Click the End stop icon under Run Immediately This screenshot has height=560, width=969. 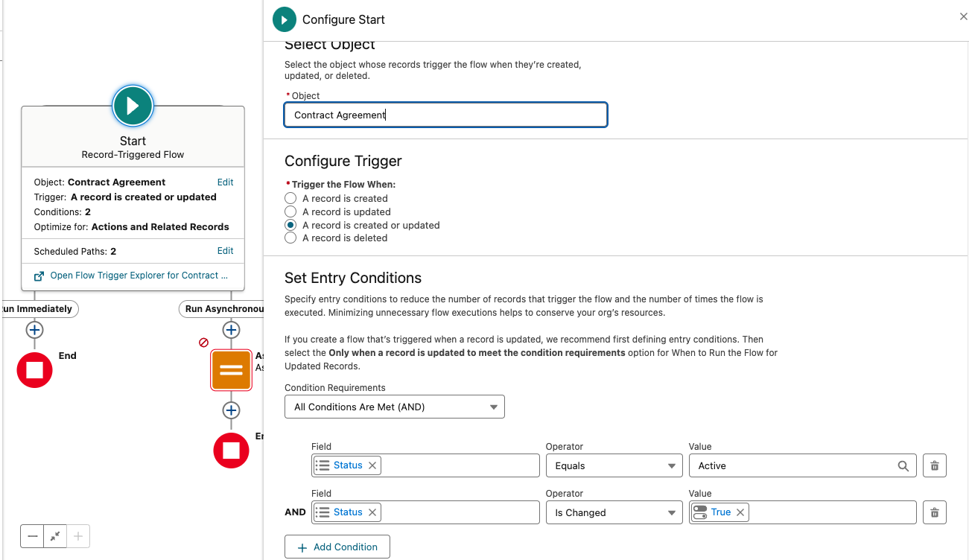[x=34, y=370]
